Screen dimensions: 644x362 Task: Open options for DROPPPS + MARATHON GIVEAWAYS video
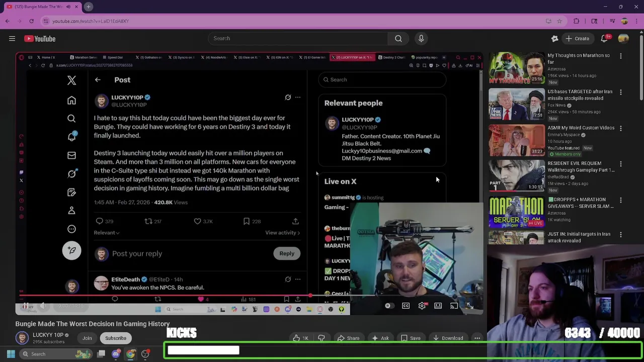(x=620, y=200)
